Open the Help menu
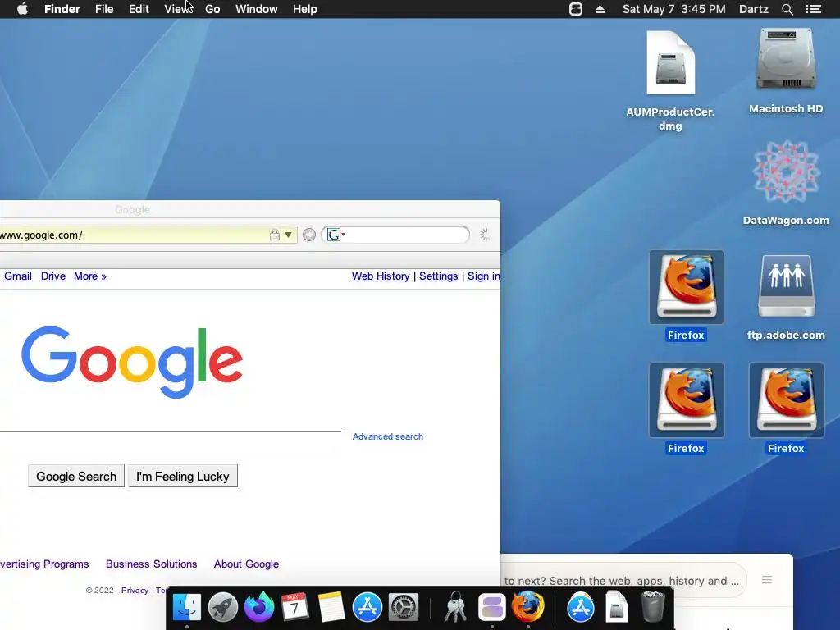Screen dimensions: 840x630 pyautogui.click(x=305, y=9)
